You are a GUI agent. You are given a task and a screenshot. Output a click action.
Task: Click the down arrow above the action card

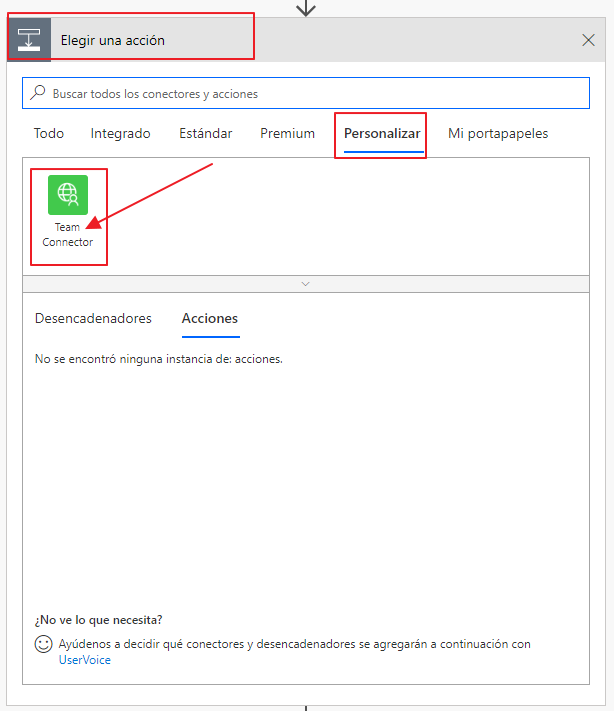306,7
